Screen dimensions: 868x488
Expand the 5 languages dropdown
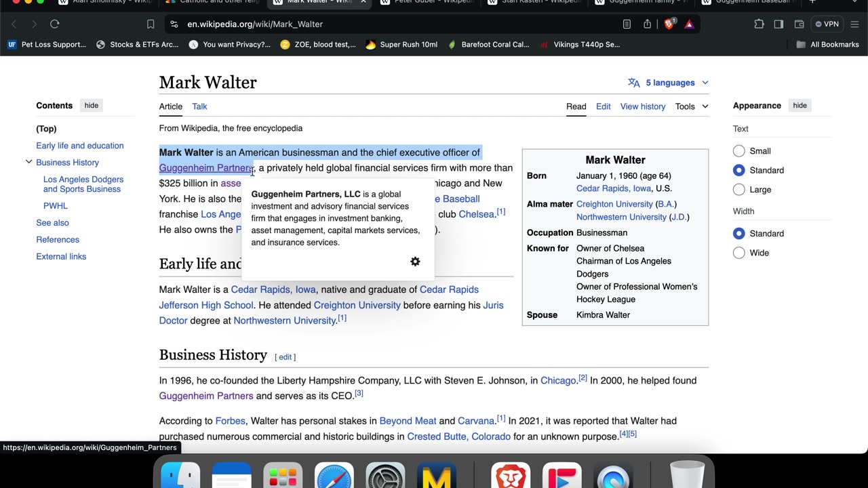click(x=669, y=83)
